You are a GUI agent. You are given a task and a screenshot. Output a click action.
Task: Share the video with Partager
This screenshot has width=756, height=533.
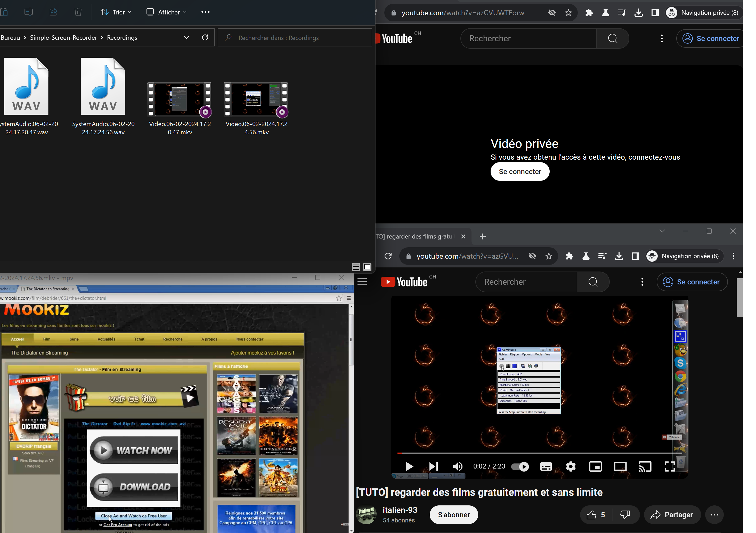pos(672,515)
